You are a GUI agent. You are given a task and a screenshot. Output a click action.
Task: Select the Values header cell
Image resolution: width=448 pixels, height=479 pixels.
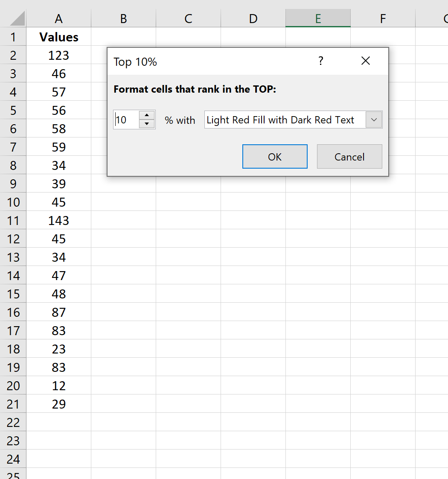pyautogui.click(x=58, y=37)
